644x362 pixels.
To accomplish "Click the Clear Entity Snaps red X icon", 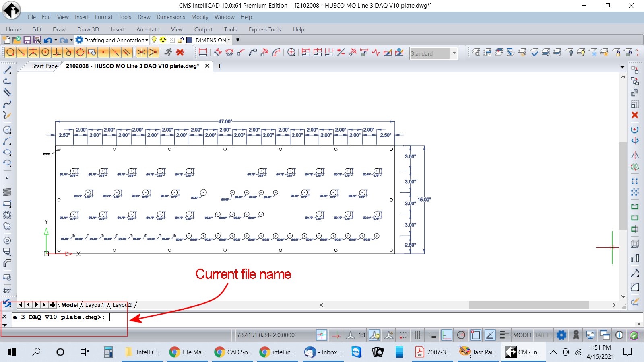I will point(180,53).
